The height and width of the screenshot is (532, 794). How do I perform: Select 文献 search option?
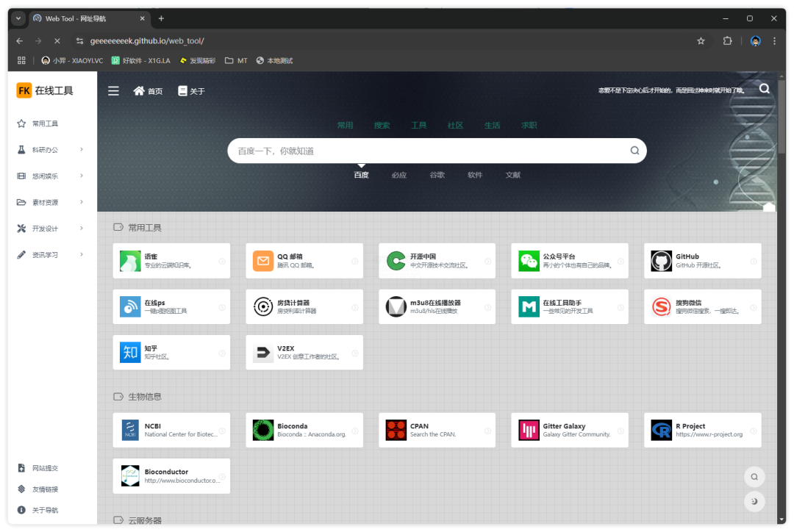[513, 175]
